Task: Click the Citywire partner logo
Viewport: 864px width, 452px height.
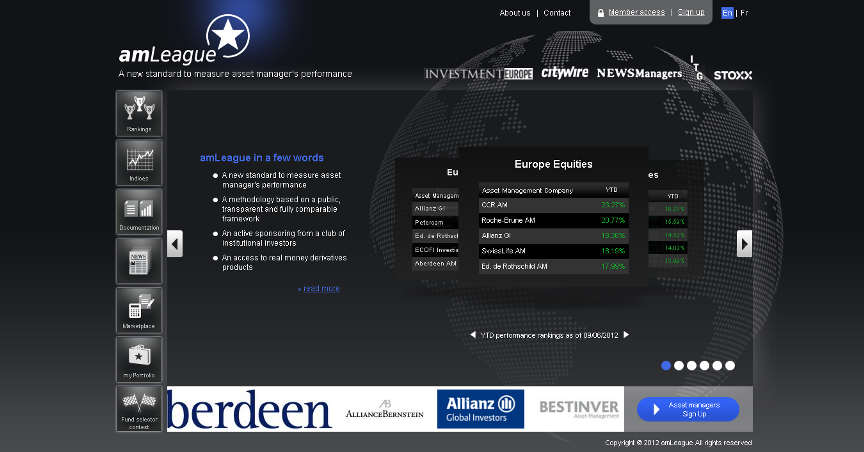Action: pos(565,72)
